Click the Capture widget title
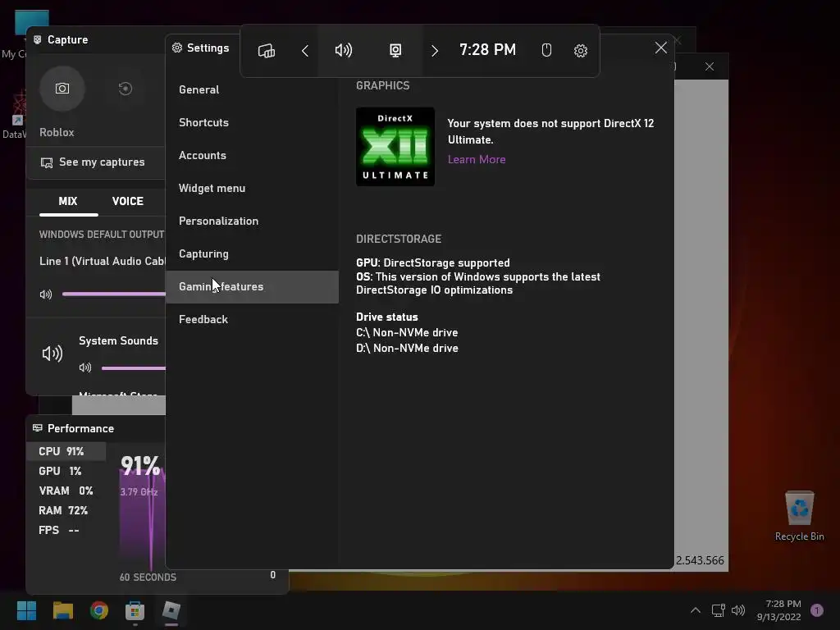840x630 pixels. point(67,39)
